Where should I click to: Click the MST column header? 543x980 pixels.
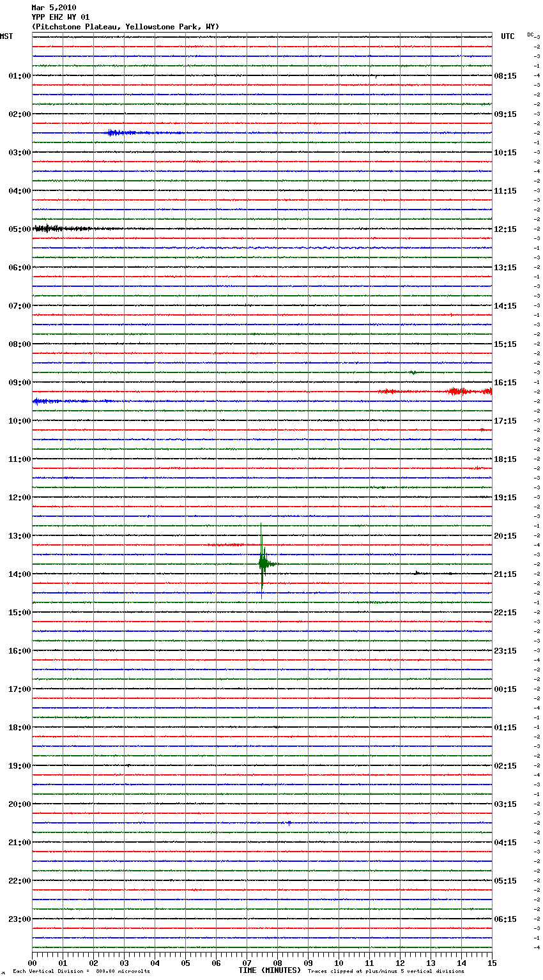(6, 36)
